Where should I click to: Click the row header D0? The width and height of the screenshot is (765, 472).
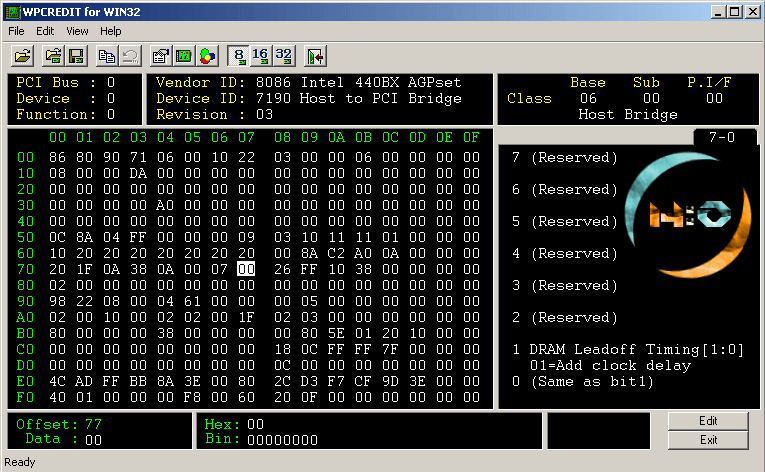point(25,365)
